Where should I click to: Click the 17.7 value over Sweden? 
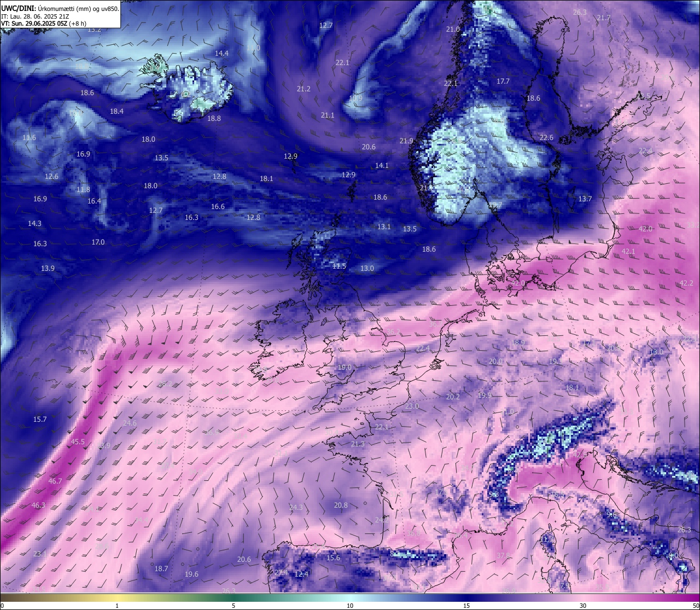click(503, 81)
